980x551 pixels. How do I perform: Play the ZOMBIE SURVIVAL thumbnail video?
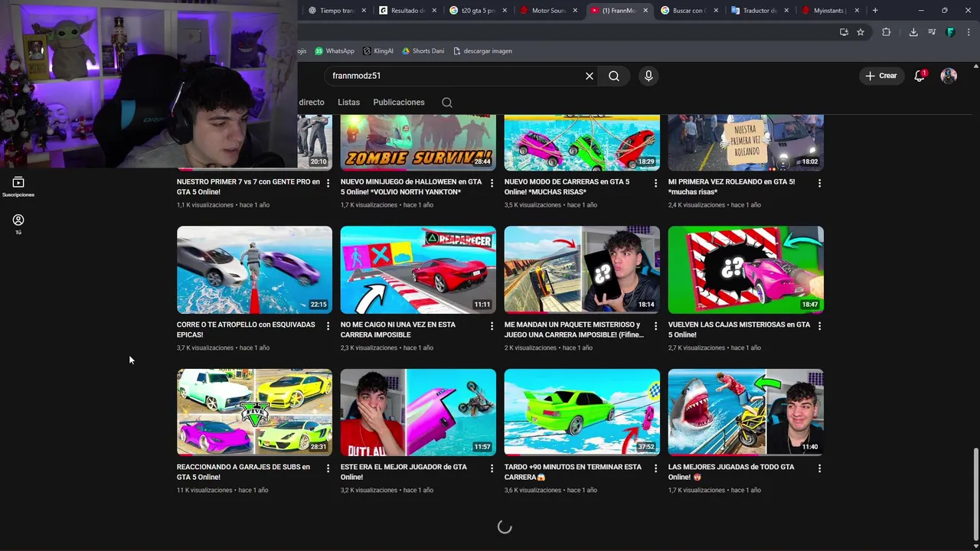418,142
